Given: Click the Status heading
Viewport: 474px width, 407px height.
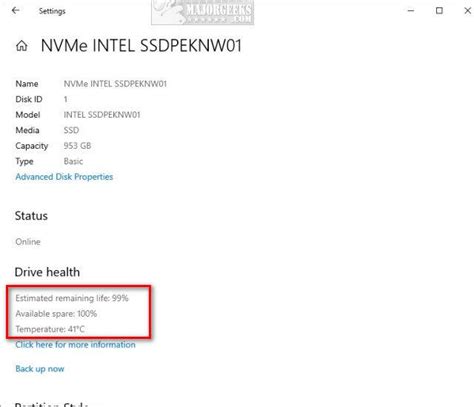Looking at the screenshot, I should (31, 216).
